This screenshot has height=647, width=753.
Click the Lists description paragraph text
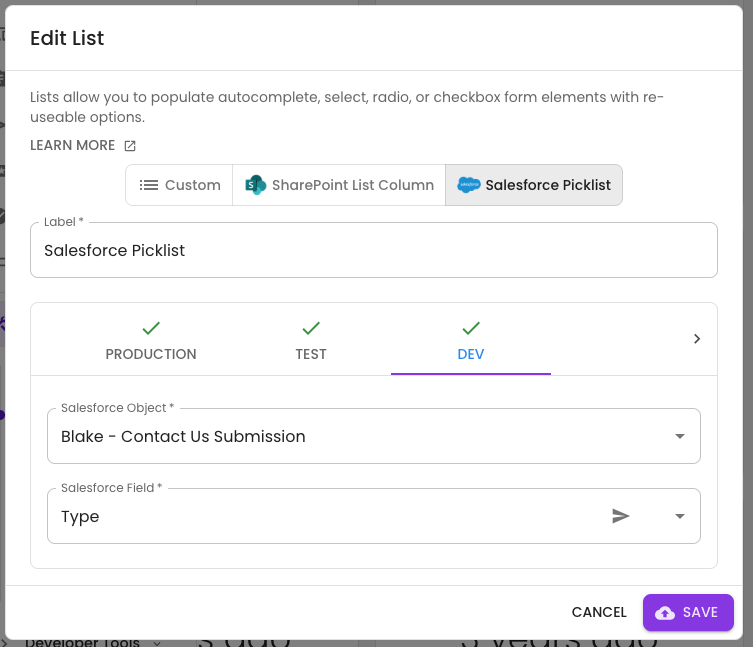(x=347, y=107)
